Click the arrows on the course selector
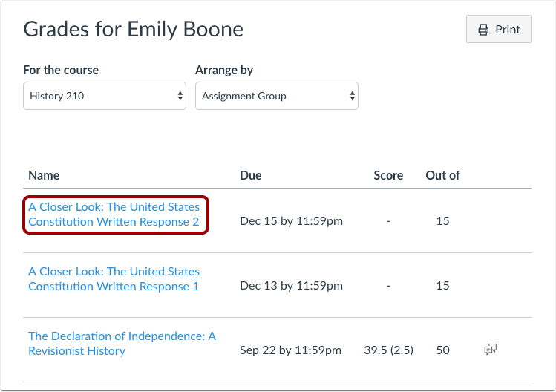This screenshot has width=556, height=392. [180, 96]
